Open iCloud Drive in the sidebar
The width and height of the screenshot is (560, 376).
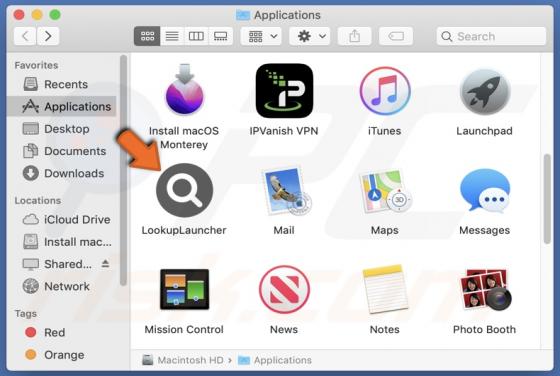pyautogui.click(x=61, y=220)
